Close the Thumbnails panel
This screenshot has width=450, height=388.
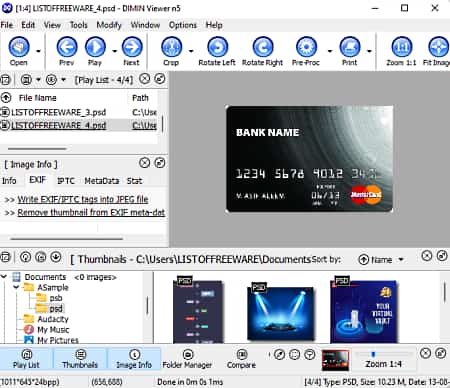click(426, 256)
